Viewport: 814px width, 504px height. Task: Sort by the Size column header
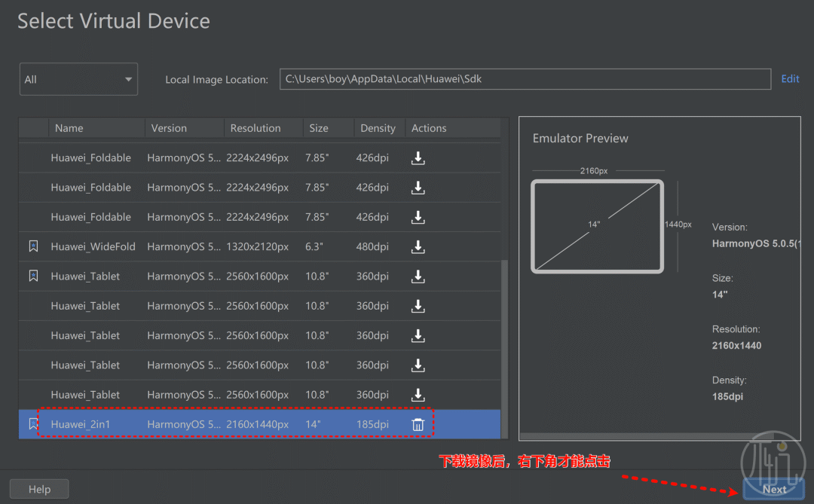(329, 128)
